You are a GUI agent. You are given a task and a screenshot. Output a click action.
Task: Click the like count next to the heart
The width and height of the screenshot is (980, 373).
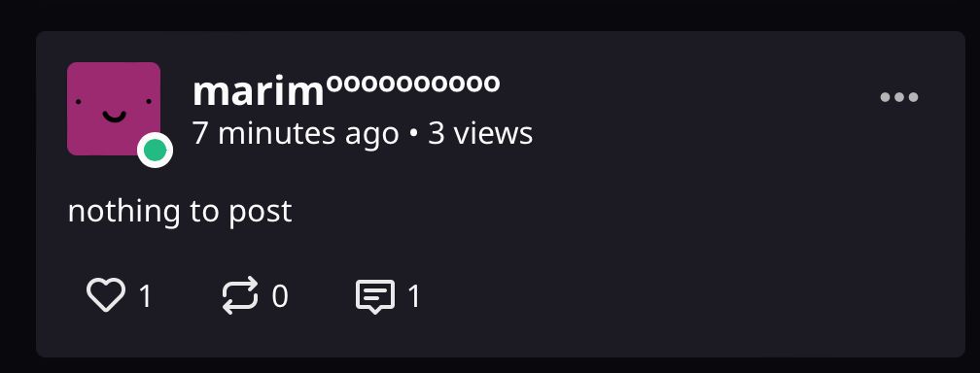(146, 295)
